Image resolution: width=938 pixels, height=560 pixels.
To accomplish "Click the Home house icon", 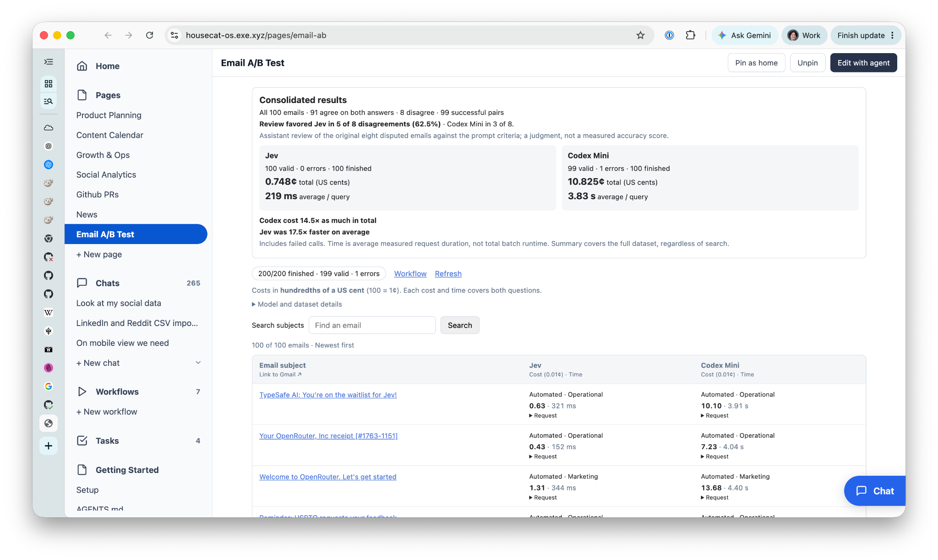I will [x=82, y=66].
